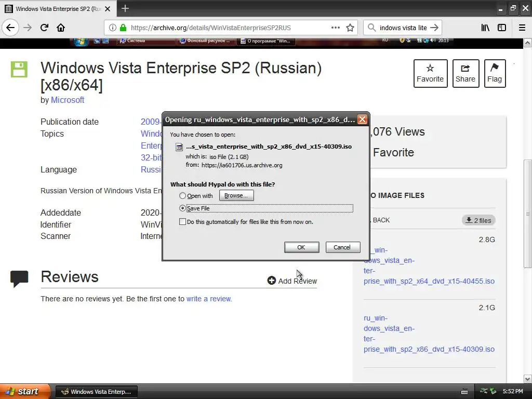Image resolution: width=532 pixels, height=399 pixels.
Task: Click the BACK link in files panel
Action: 381,220
